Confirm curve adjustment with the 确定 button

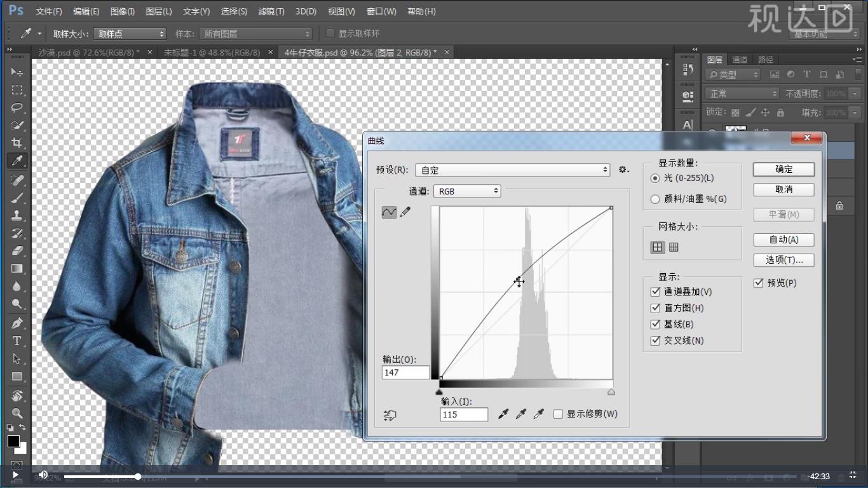(x=783, y=169)
